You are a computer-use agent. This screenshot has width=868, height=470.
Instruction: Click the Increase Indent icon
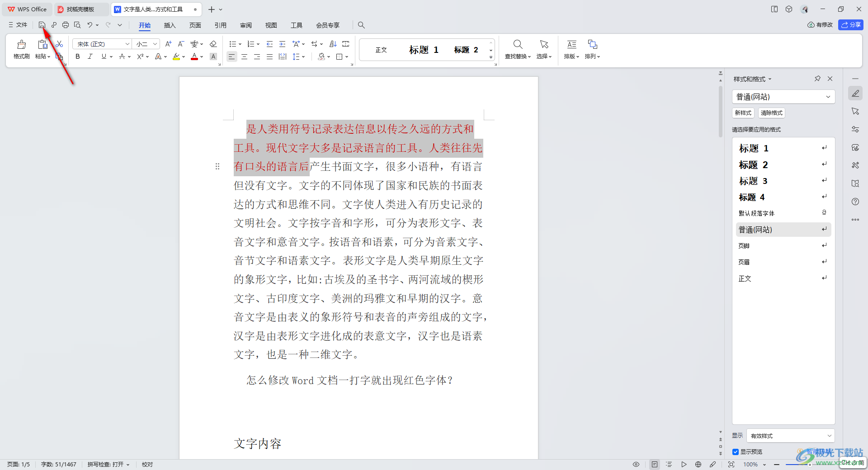pyautogui.click(x=282, y=44)
